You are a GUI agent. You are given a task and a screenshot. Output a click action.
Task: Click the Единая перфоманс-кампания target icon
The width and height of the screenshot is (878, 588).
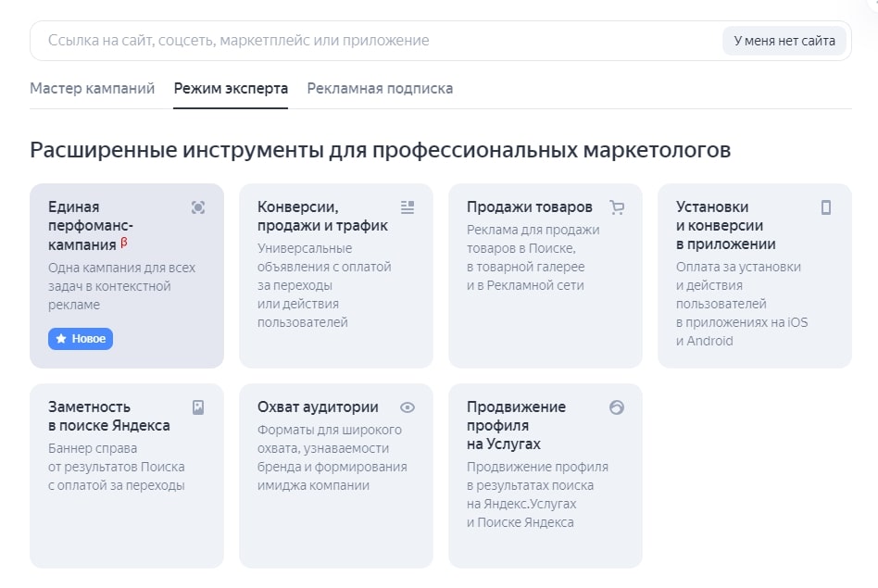[x=197, y=207]
